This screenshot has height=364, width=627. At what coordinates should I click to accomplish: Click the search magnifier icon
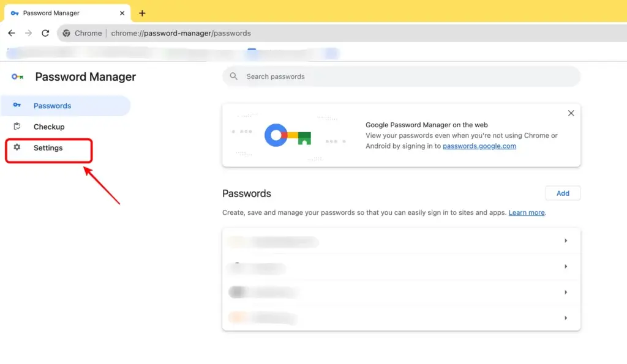pos(233,76)
